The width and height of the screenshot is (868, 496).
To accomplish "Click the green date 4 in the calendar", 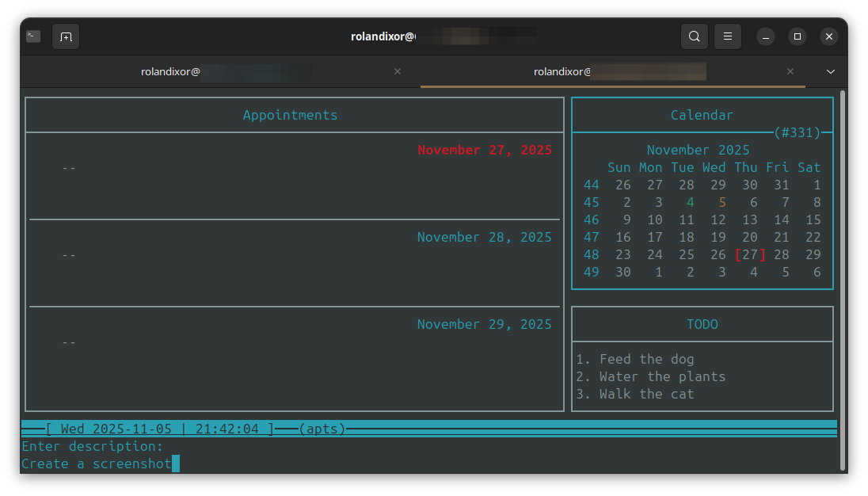I will pos(690,202).
